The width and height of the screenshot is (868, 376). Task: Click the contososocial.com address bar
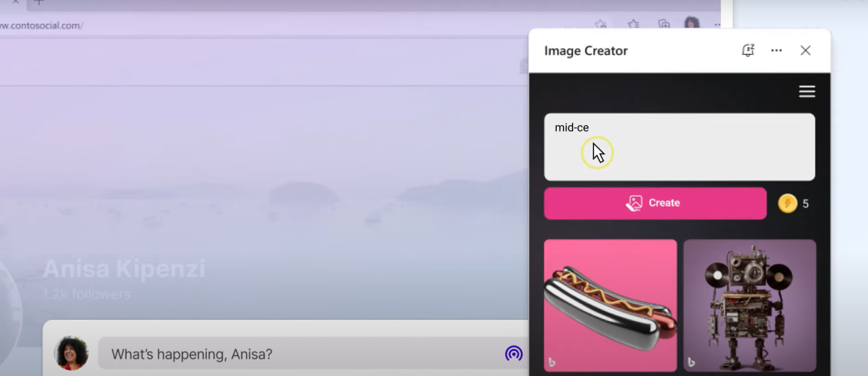[x=203, y=26]
